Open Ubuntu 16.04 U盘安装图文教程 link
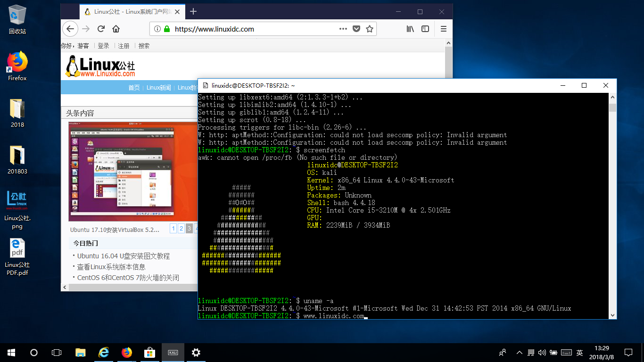644x362 pixels. pos(124,256)
